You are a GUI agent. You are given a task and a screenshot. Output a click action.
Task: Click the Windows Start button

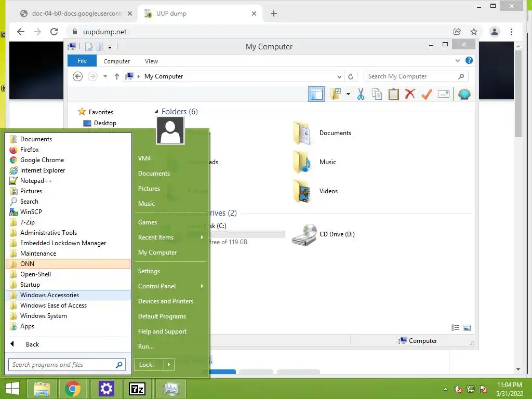pos(12,389)
